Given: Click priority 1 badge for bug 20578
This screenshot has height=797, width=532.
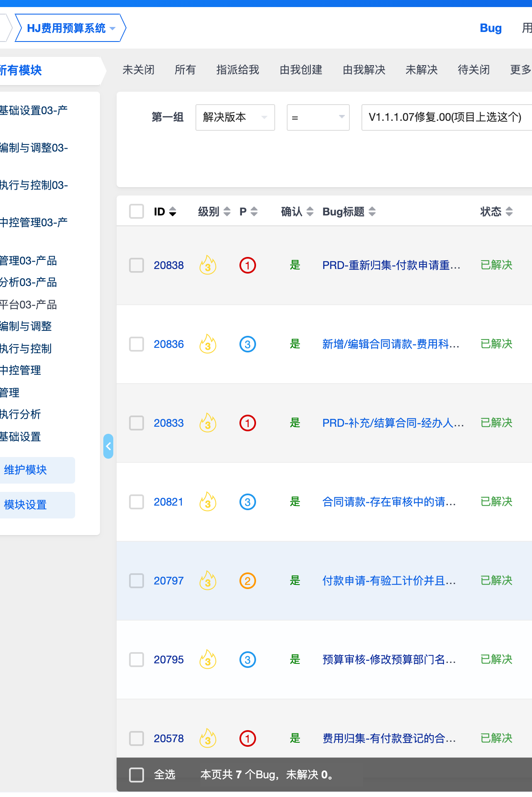Looking at the screenshot, I should pos(248,738).
